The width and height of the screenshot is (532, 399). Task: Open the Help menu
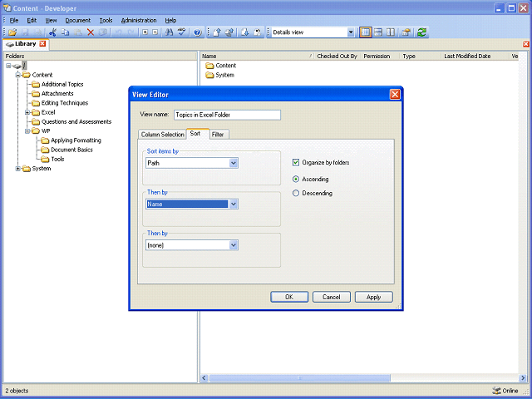coord(170,20)
